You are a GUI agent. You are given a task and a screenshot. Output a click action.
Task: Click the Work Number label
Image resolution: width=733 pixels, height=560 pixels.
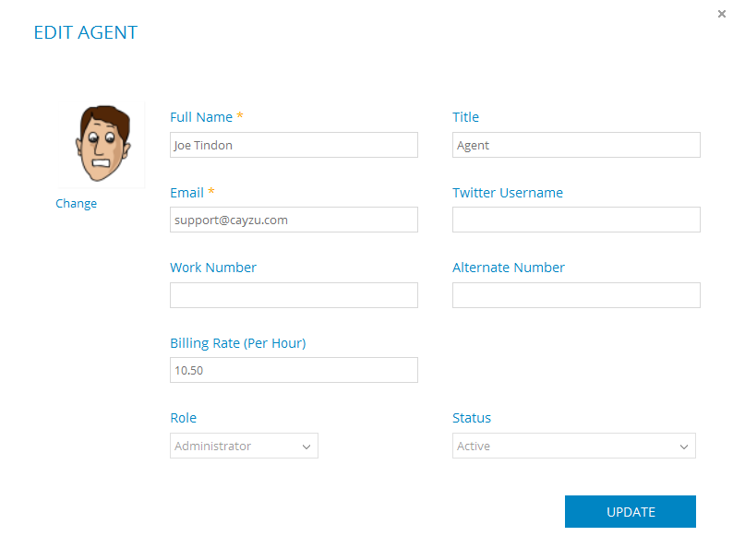213,268
